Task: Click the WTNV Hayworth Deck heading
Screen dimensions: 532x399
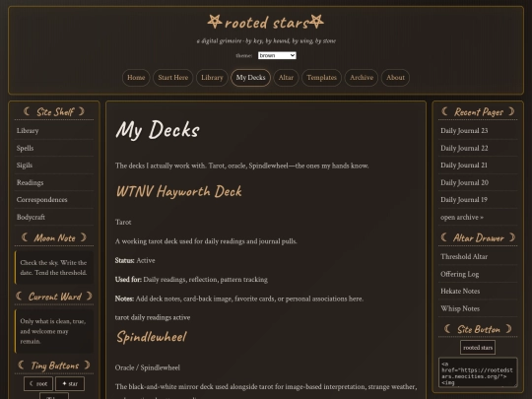Action: click(178, 191)
